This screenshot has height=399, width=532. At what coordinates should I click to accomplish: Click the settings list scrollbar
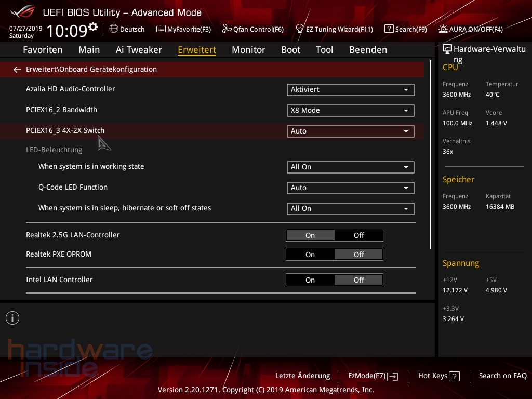tap(430, 155)
